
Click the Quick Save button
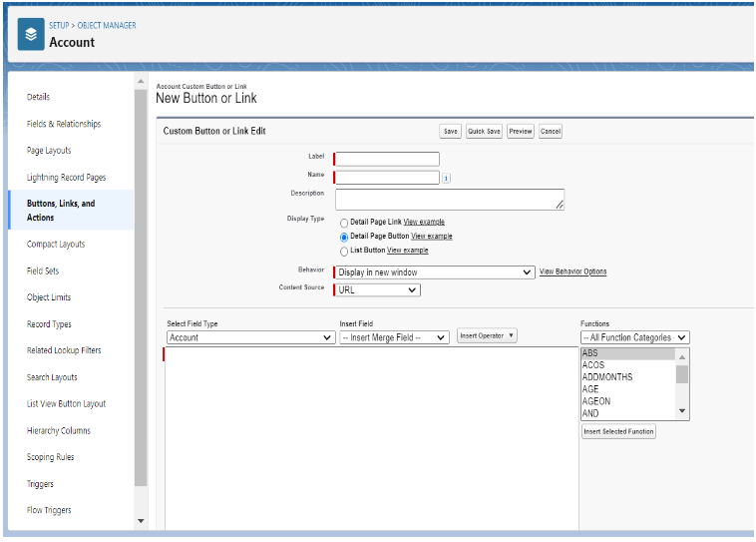(484, 132)
